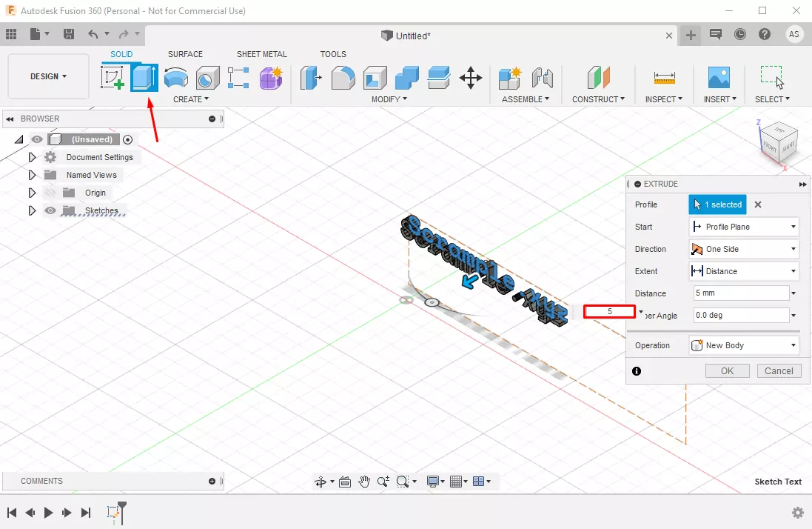Click the ViewCube to reorient
The height and width of the screenshot is (529, 812).
click(779, 144)
